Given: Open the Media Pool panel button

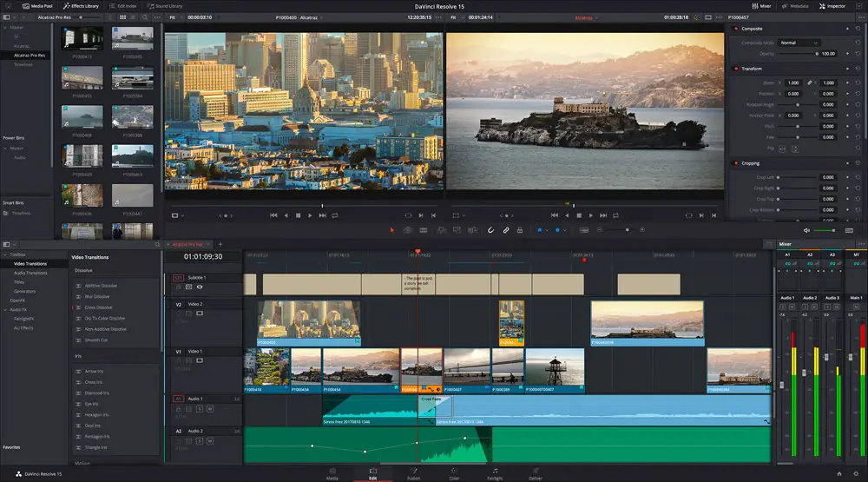Looking at the screenshot, I should 38,6.
